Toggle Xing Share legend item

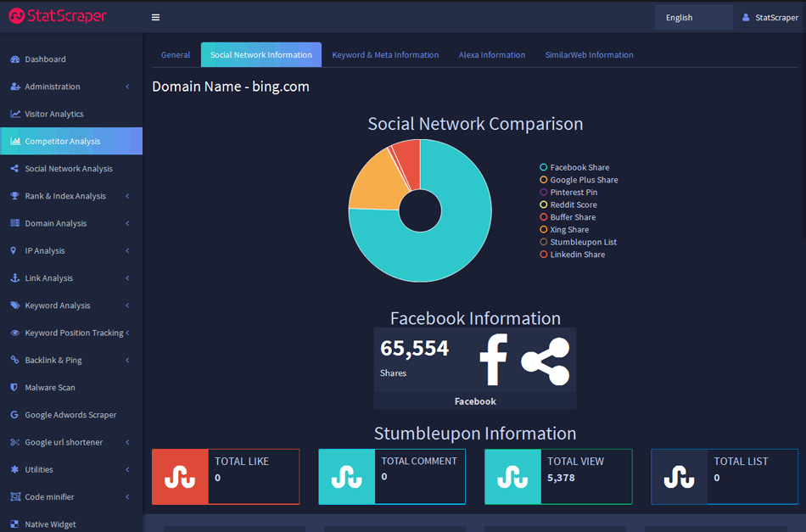[564, 229]
